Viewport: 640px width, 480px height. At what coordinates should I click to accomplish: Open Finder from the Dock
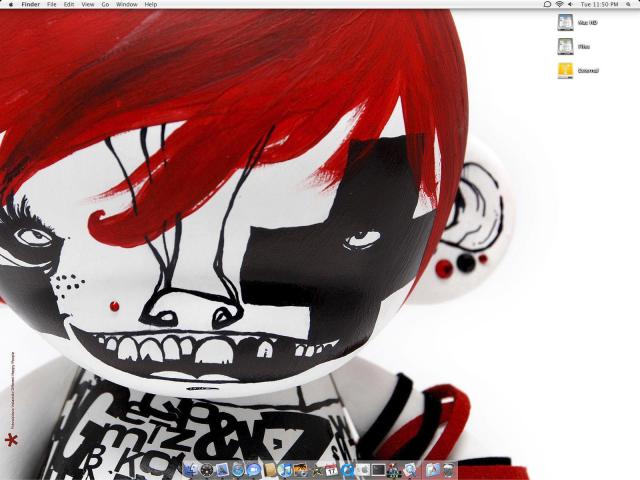[190, 470]
